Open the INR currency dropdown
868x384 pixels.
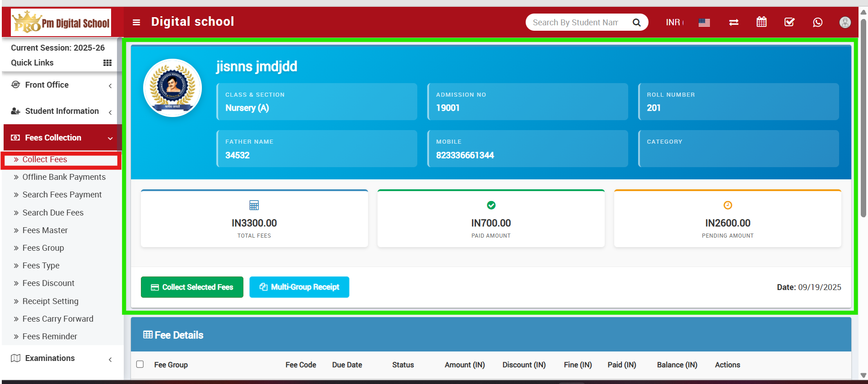click(674, 23)
